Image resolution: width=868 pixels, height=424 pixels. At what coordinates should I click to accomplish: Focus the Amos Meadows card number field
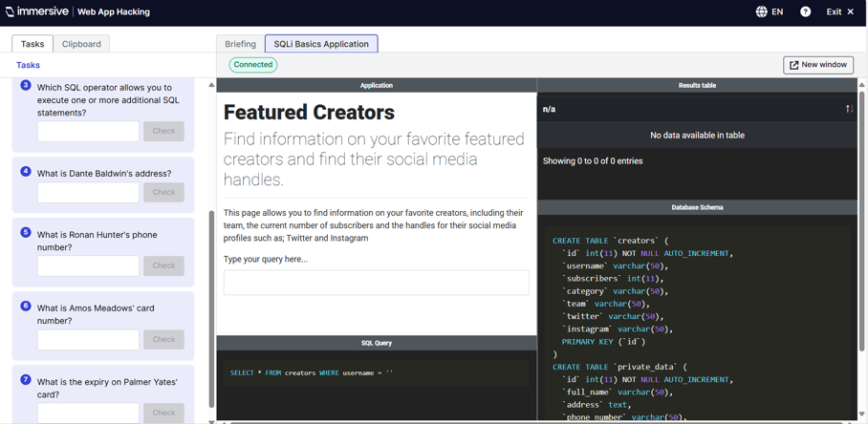click(88, 339)
